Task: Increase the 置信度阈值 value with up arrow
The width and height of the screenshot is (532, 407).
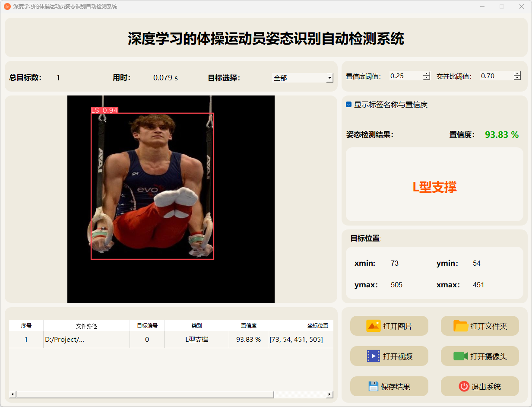Action: click(427, 73)
